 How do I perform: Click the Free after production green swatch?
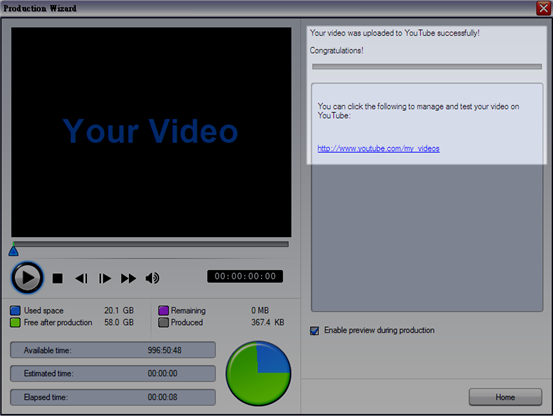[15, 323]
